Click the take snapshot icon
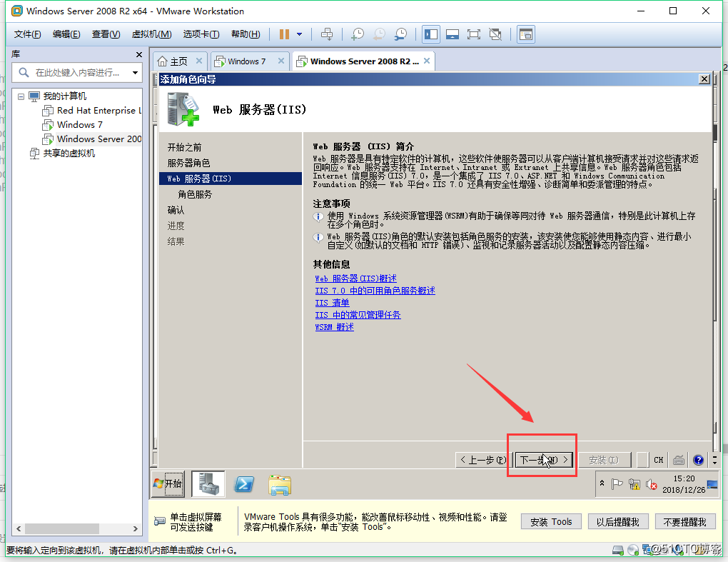This screenshot has width=728, height=562. tap(358, 34)
